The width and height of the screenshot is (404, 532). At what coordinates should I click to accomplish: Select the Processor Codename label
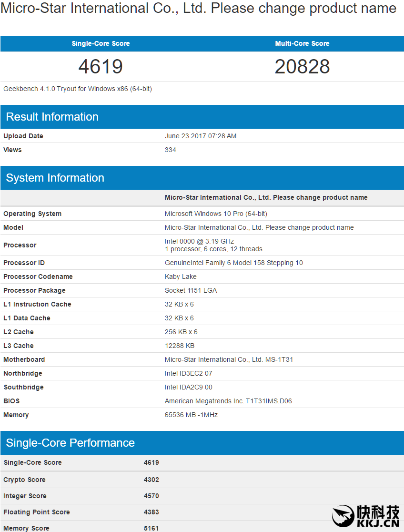(38, 276)
